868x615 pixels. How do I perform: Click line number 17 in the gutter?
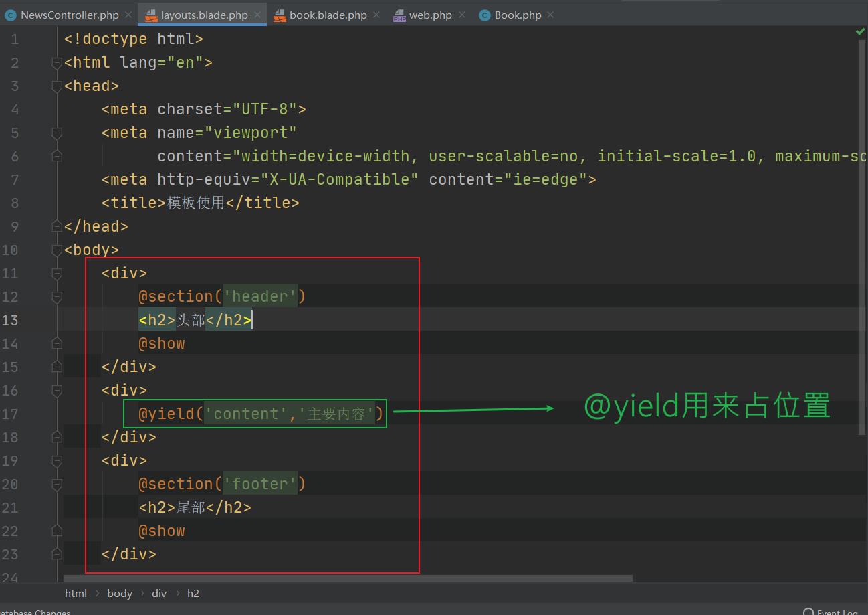(x=10, y=414)
